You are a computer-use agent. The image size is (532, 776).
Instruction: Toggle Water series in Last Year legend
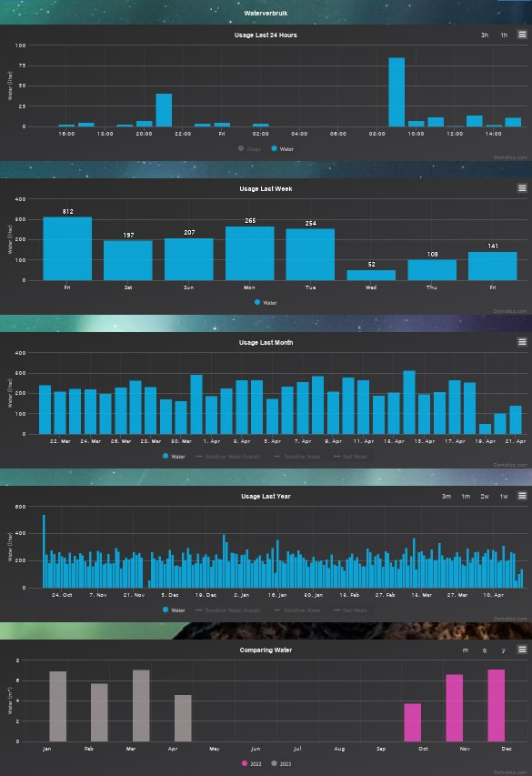pyautogui.click(x=174, y=610)
